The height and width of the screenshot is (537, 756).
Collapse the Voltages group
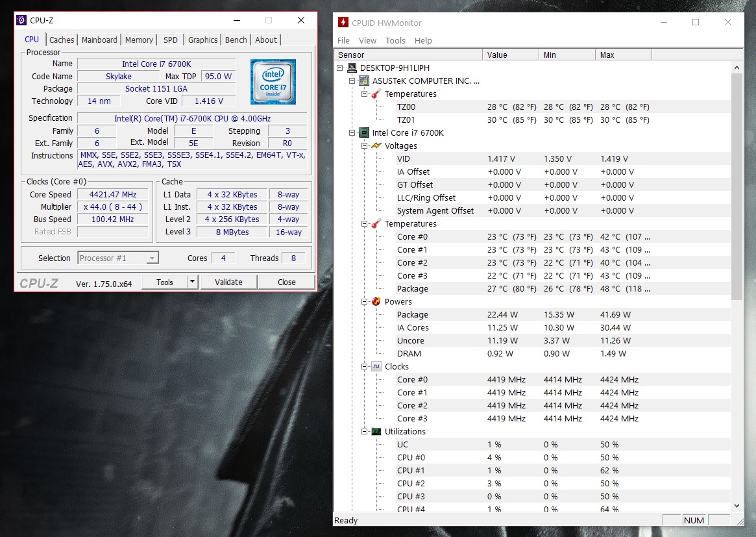[365, 145]
